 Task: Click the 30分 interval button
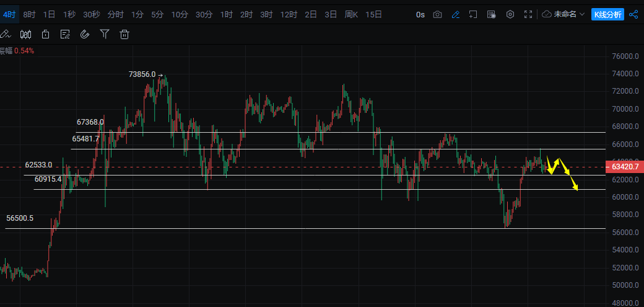(x=204, y=14)
